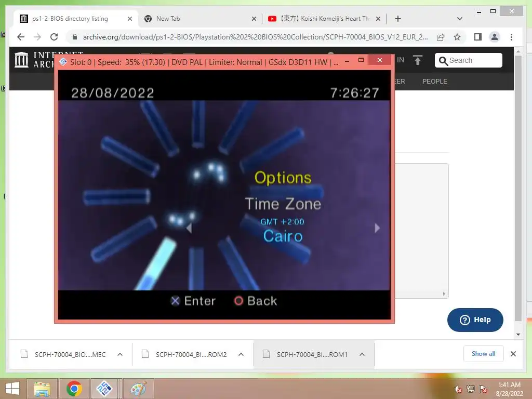
Task: Open the Chrome three-dot menu
Action: coord(511,37)
